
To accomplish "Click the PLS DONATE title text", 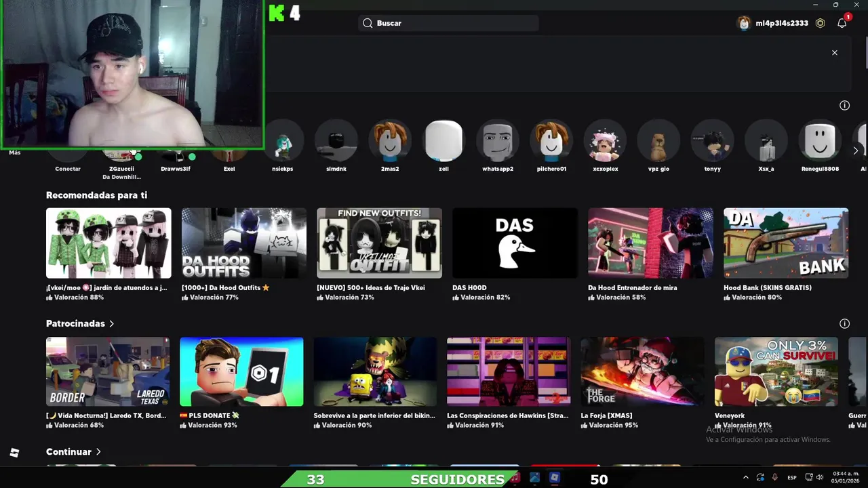I will [x=210, y=415].
